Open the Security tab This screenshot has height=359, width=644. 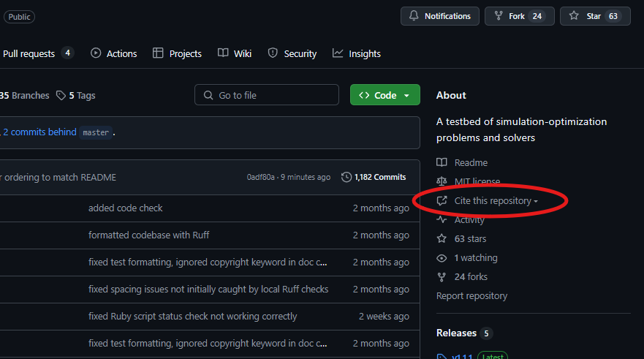(292, 53)
